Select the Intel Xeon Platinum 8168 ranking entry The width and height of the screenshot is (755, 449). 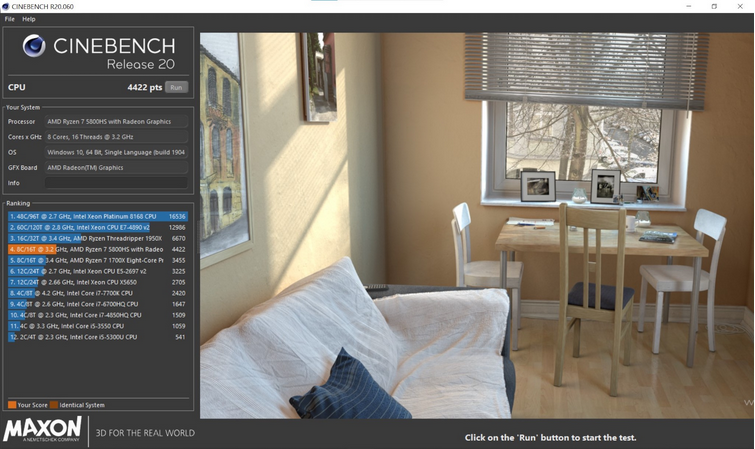point(97,215)
